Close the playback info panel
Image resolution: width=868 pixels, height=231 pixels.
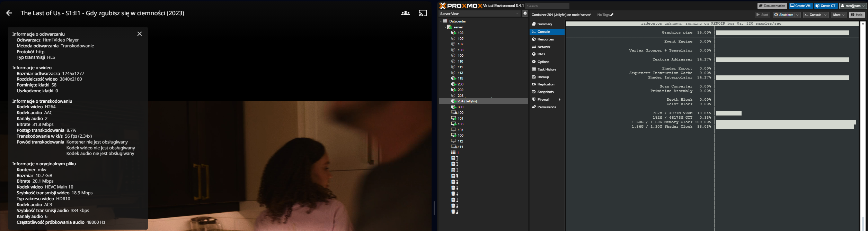140,34
